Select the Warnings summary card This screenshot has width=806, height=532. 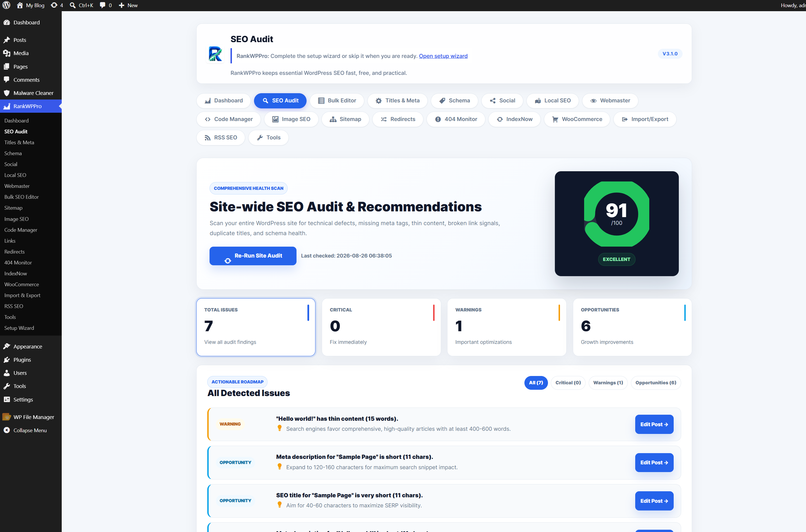(507, 327)
